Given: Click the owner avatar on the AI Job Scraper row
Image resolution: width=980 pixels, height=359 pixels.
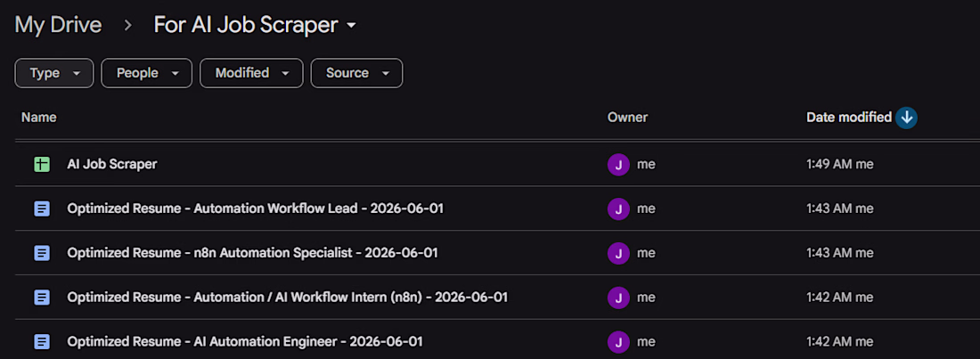Looking at the screenshot, I should point(618,165).
